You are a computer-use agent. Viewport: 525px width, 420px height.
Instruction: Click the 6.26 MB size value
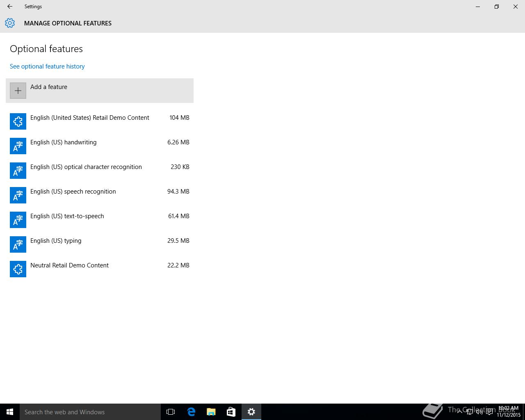point(178,142)
